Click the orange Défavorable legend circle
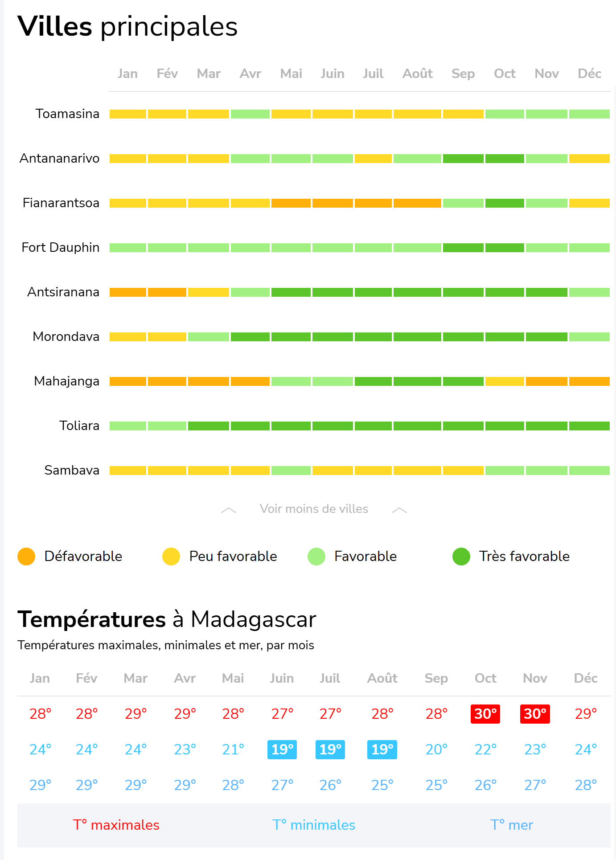Viewport: 616px width, 860px height. [26, 557]
